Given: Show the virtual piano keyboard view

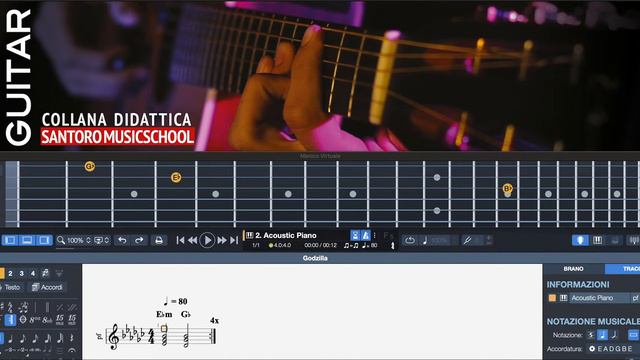Looking at the screenshot, I should point(598,240).
